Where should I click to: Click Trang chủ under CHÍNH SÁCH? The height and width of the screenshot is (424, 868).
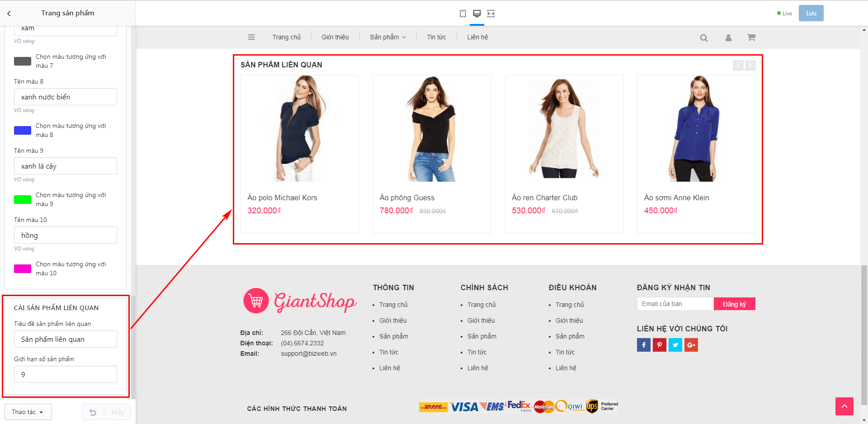pos(481,305)
